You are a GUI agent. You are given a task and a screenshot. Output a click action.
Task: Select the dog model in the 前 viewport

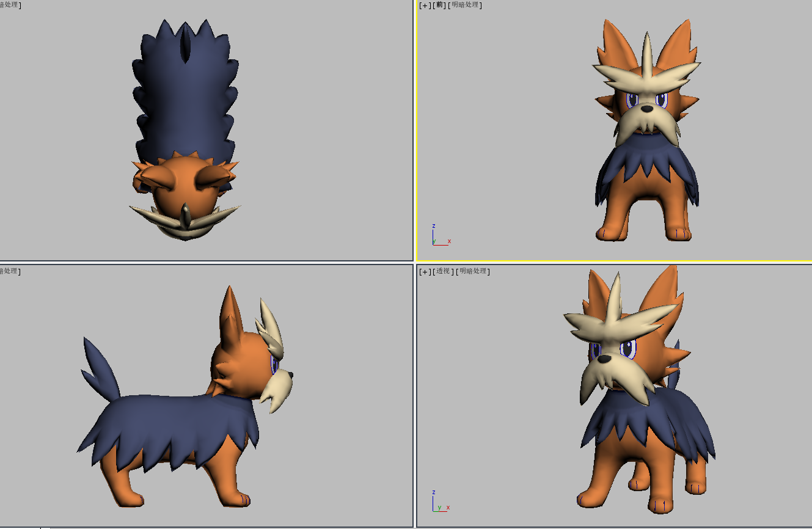tap(646, 131)
